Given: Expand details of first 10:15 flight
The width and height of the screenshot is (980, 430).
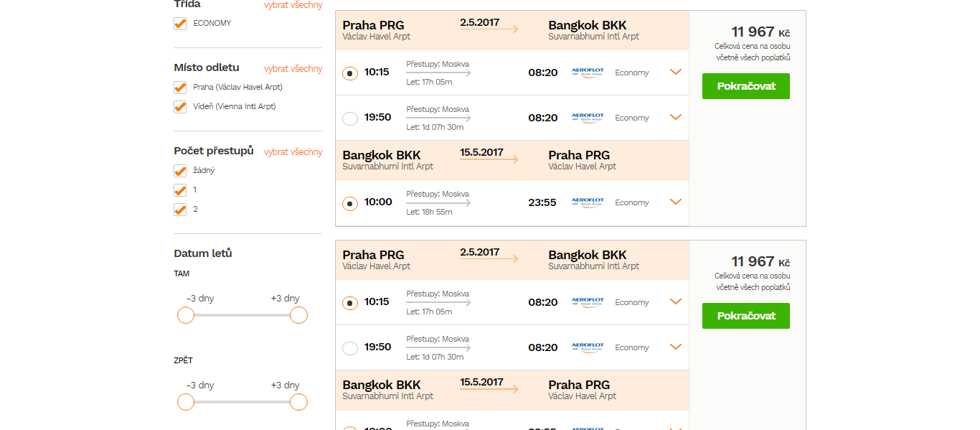Looking at the screenshot, I should click(x=675, y=72).
